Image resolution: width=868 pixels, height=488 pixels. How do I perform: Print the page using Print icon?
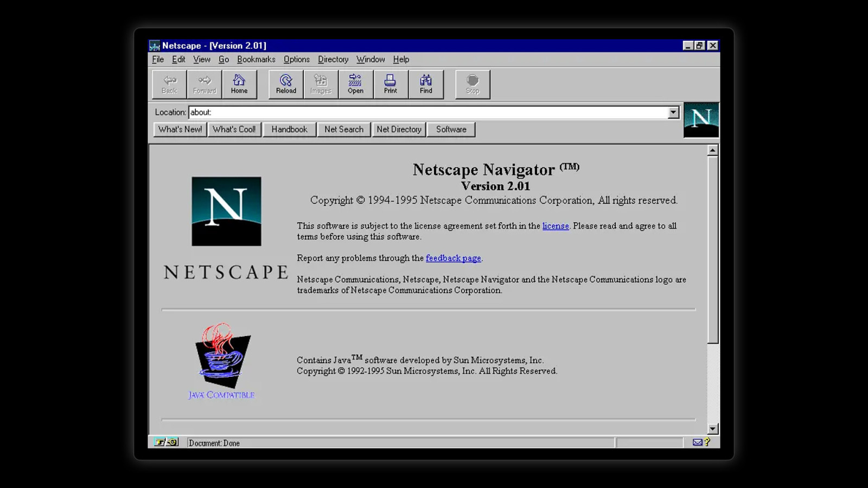[x=390, y=84]
